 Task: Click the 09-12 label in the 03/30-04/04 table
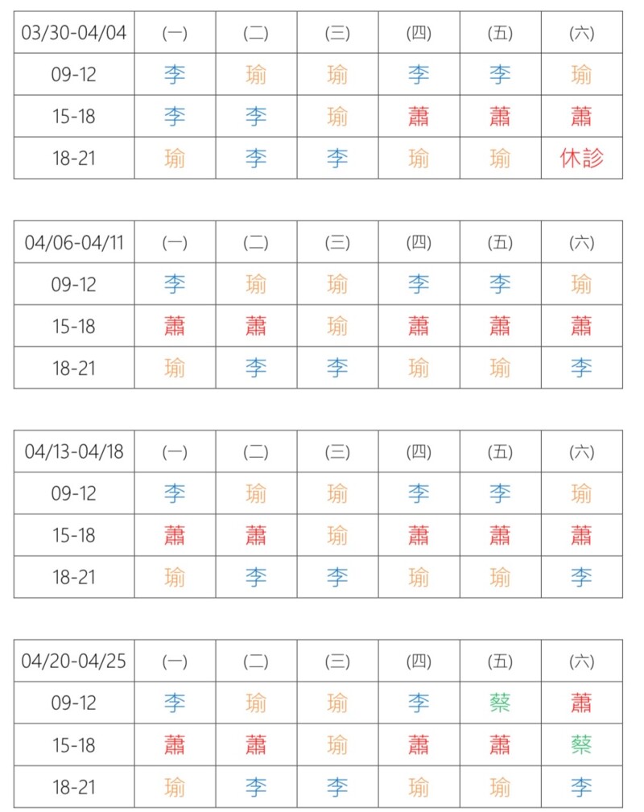(x=74, y=75)
